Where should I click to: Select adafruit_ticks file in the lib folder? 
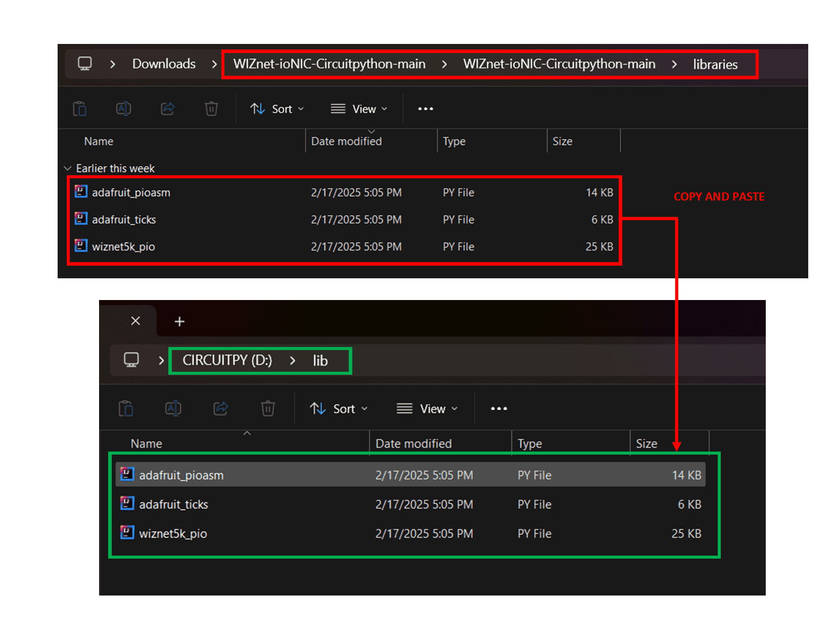tap(173, 505)
